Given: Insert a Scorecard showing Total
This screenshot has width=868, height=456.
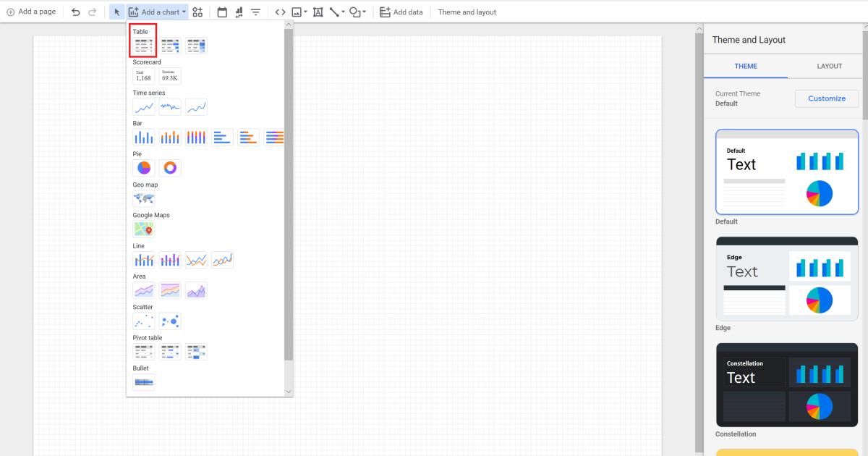Looking at the screenshot, I should pos(142,75).
